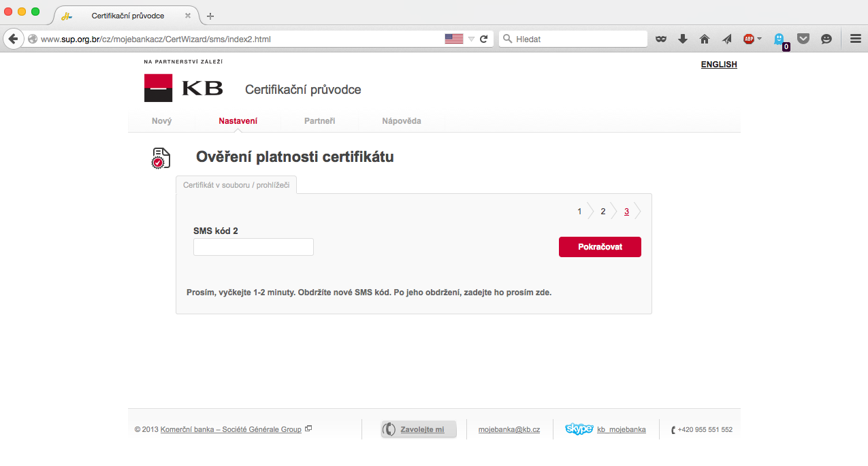The height and width of the screenshot is (466, 868).
Task: Open the Nastavení menu item
Action: pyautogui.click(x=238, y=121)
